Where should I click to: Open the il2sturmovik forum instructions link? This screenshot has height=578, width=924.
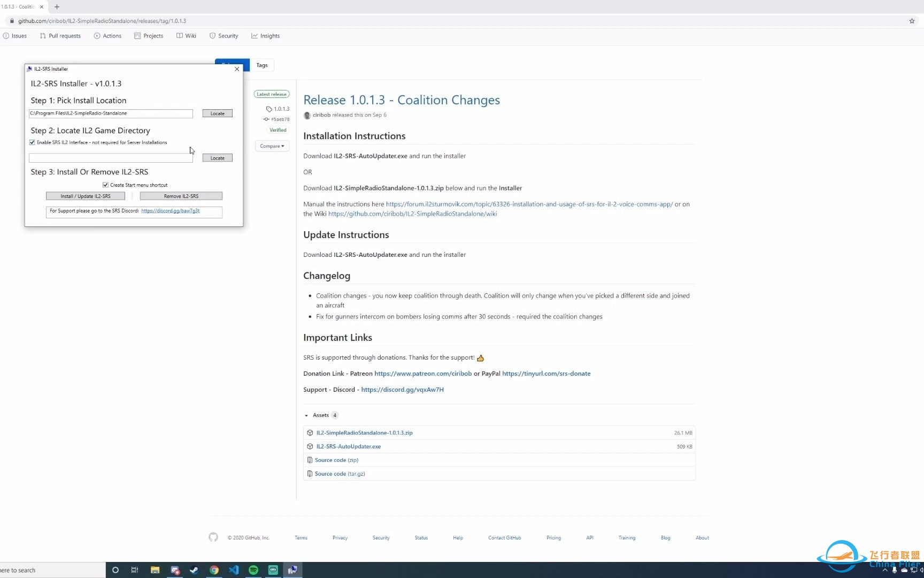(529, 204)
